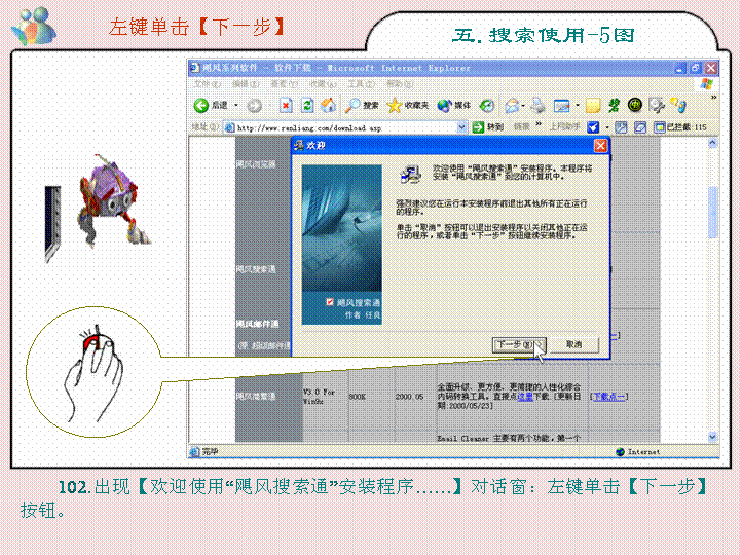Click the round black-and-green toolbar icon
This screenshot has width=740, height=555.
click(x=635, y=105)
